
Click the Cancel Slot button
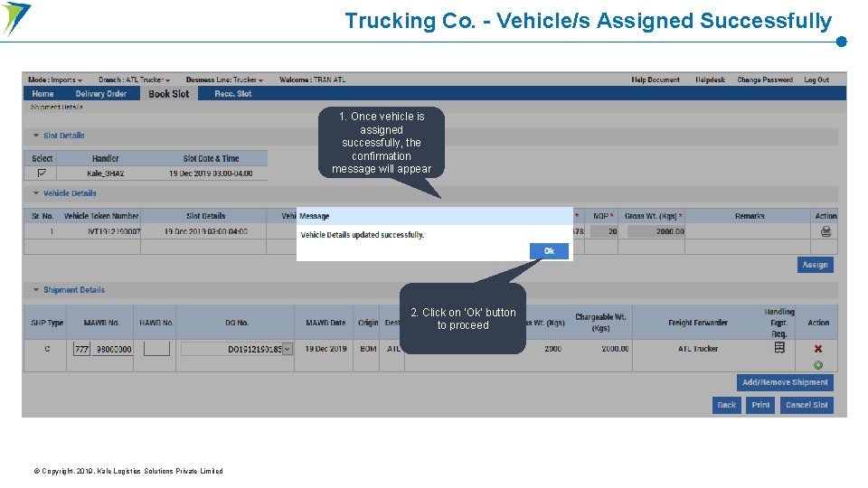tap(807, 405)
